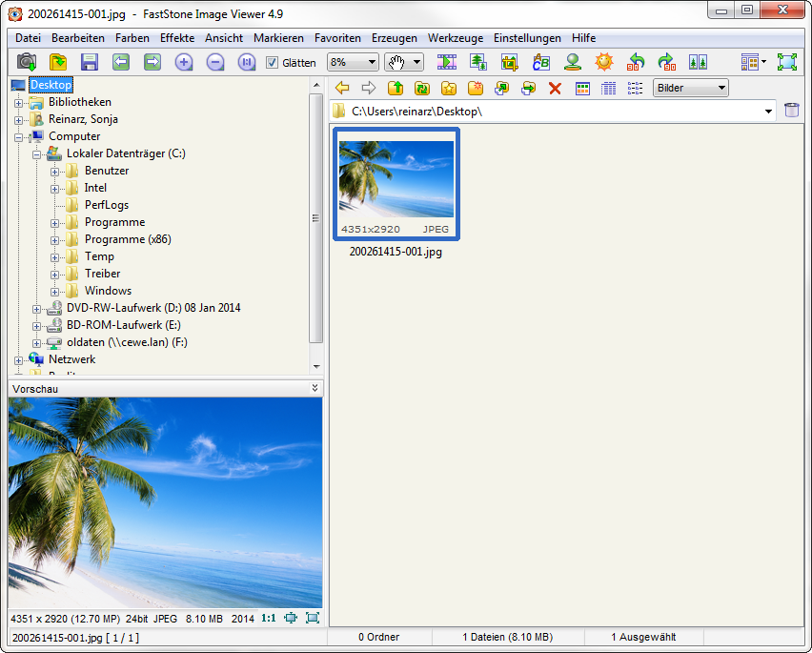Click the red X delete icon

click(555, 88)
